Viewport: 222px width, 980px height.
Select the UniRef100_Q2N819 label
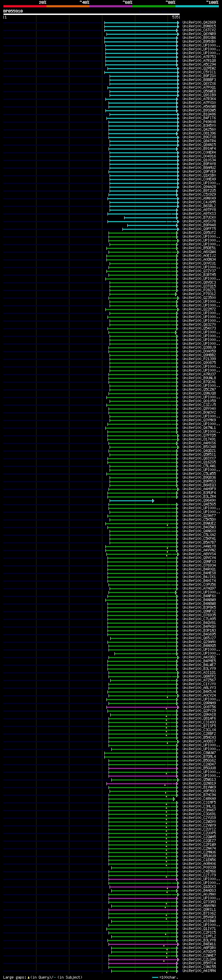click(199, 784)
